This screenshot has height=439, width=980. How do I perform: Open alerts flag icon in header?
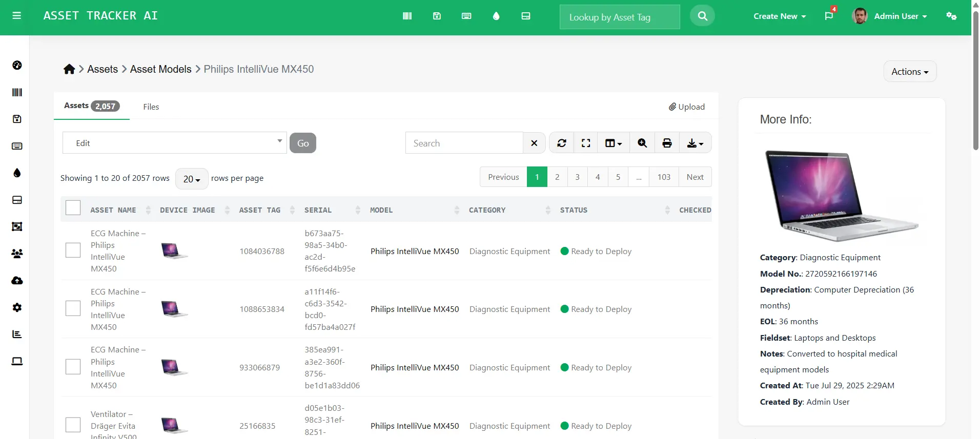click(829, 16)
